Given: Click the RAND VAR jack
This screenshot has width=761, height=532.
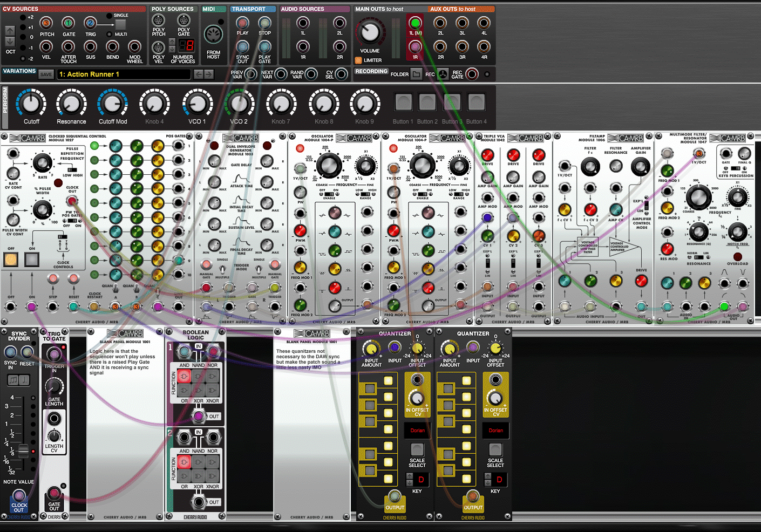Looking at the screenshot, I should click(311, 74).
